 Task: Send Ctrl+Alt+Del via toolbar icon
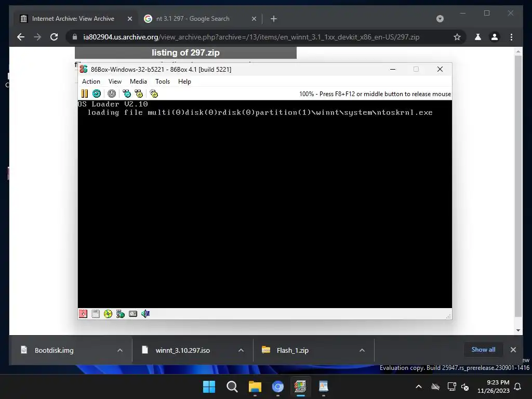tap(127, 94)
